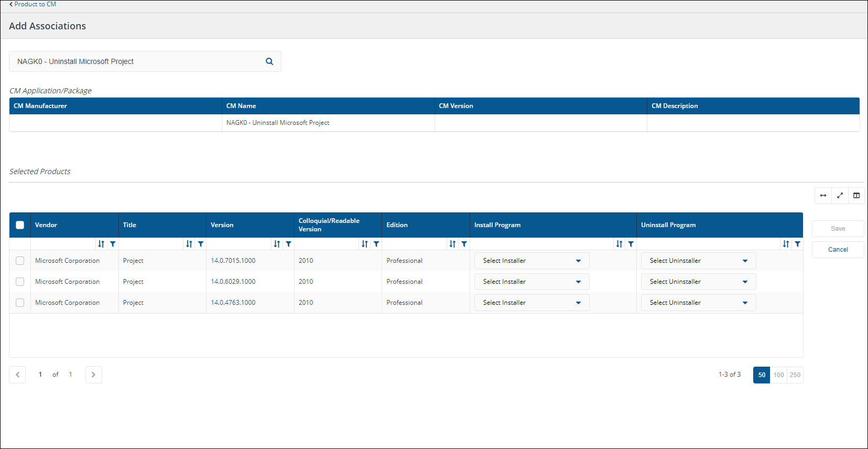868x449 pixels.
Task: Check the row for version 14.0.7015.1000
Action: [x=20, y=261]
